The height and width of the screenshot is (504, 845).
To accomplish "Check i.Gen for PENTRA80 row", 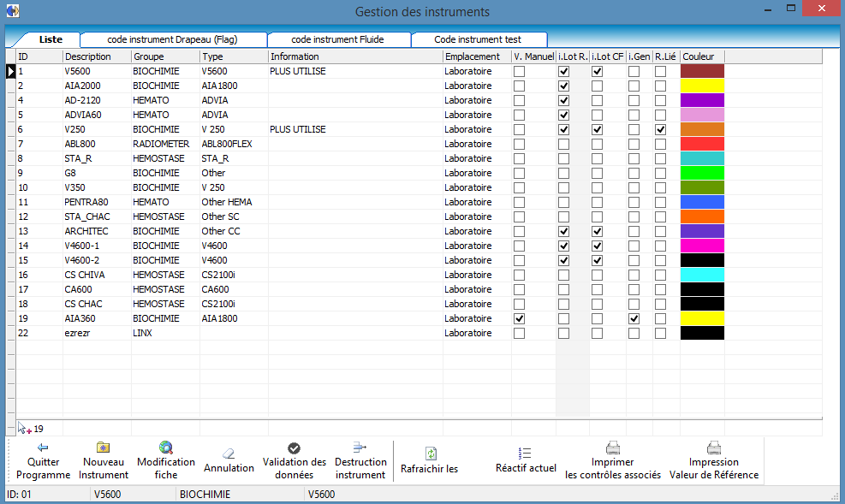I will [634, 203].
